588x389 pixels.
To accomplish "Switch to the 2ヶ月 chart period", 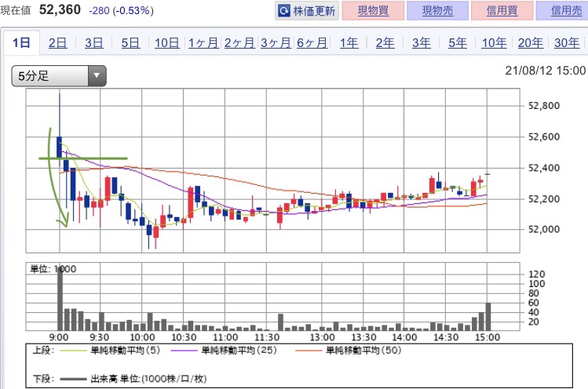I will (239, 43).
